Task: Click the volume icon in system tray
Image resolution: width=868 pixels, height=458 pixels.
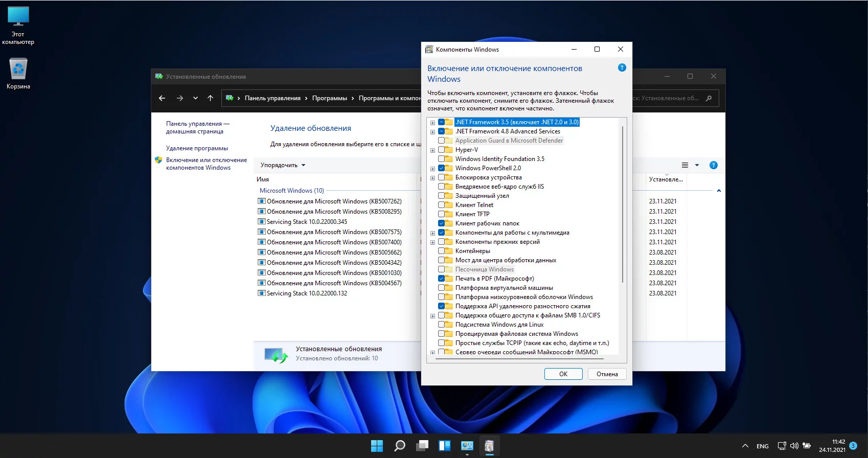Action: [794, 446]
